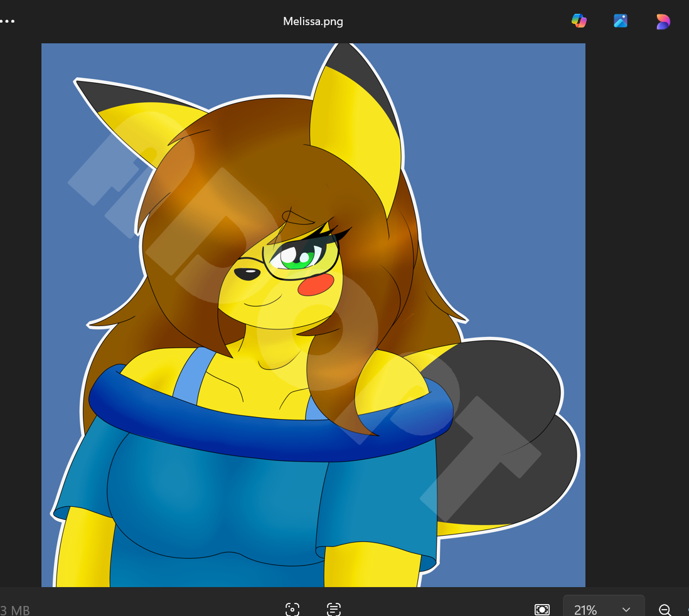Click the blue Photos edit icon

coord(621,21)
